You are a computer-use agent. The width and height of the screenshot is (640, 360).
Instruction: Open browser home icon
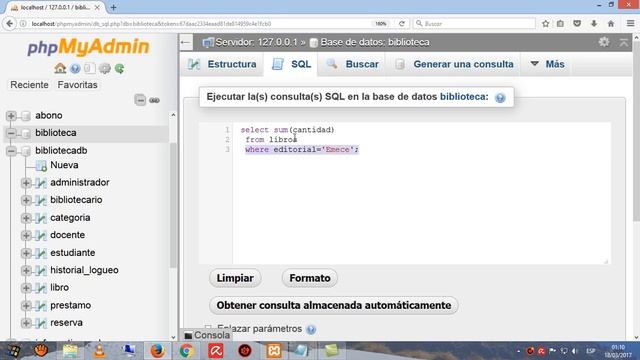pos(611,24)
